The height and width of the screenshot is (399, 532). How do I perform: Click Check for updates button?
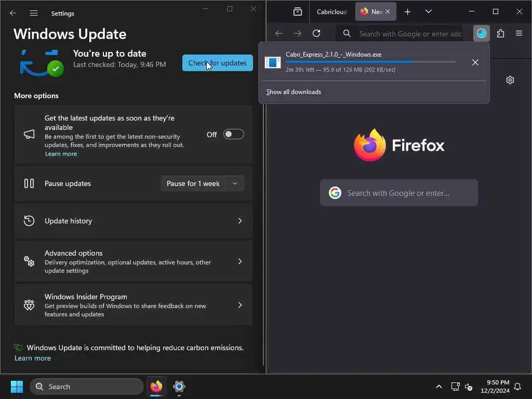pos(218,63)
